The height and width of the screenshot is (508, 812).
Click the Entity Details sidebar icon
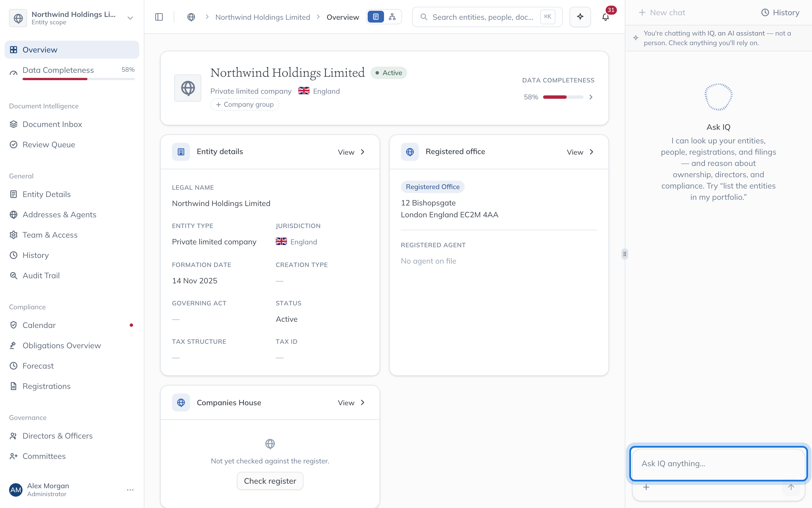pyautogui.click(x=14, y=194)
